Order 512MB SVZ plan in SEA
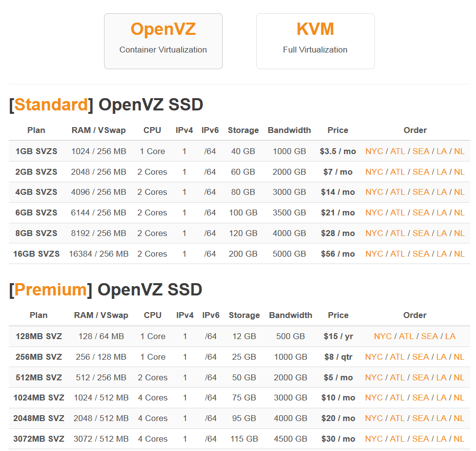The width and height of the screenshot is (476, 451). point(421,377)
